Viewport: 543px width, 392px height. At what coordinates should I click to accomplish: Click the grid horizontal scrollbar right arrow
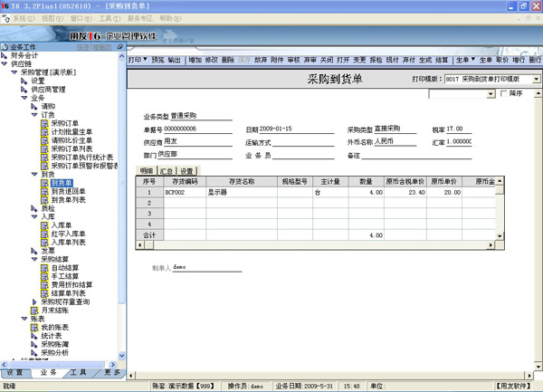pyautogui.click(x=491, y=245)
